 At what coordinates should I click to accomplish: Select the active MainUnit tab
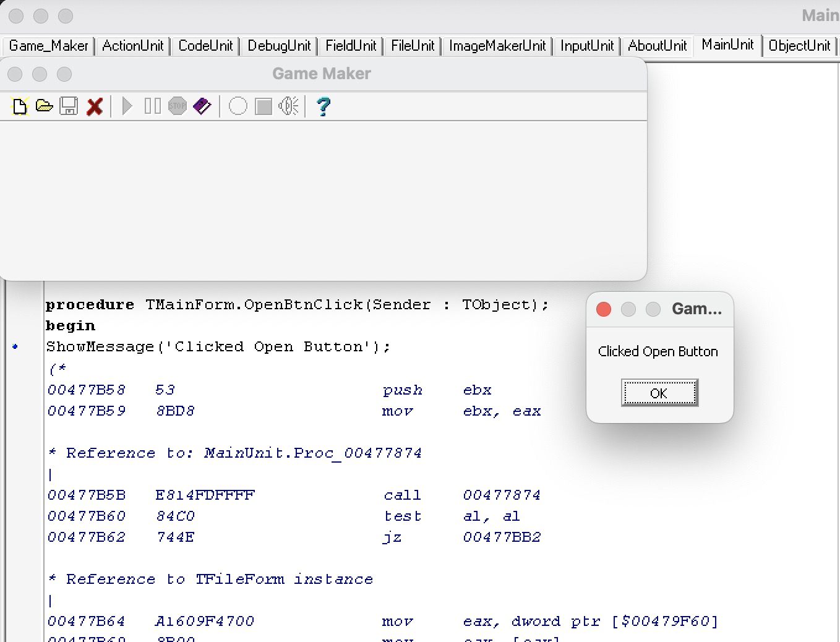point(727,45)
